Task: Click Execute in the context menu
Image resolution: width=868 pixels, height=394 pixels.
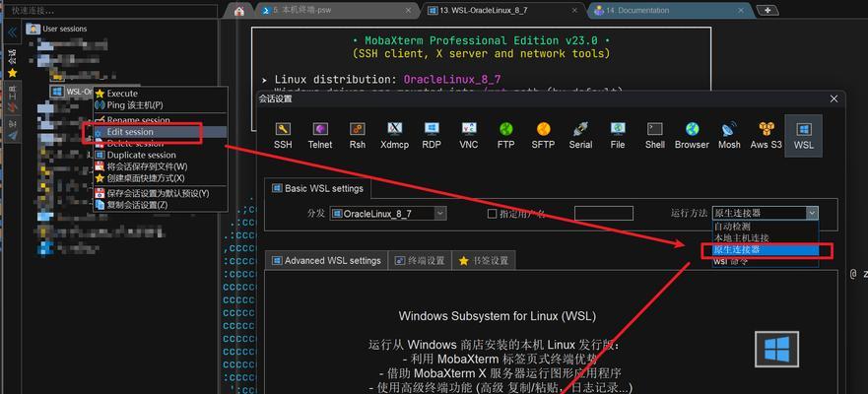Action: (161, 94)
